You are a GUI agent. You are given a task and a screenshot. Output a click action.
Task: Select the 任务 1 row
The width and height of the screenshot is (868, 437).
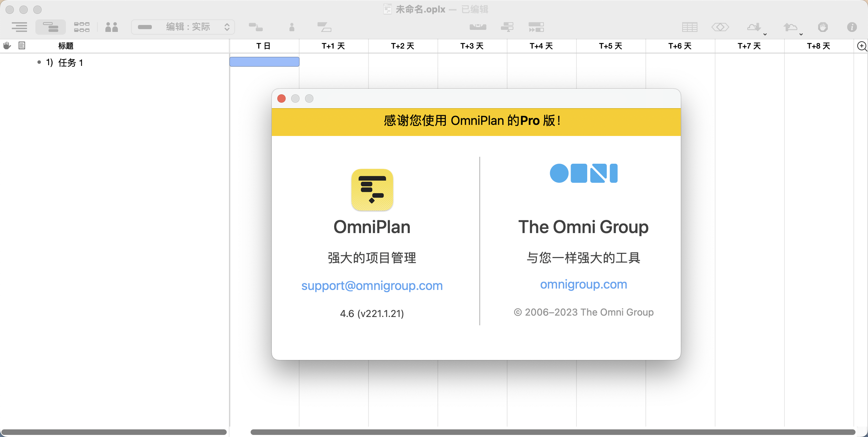coord(114,62)
